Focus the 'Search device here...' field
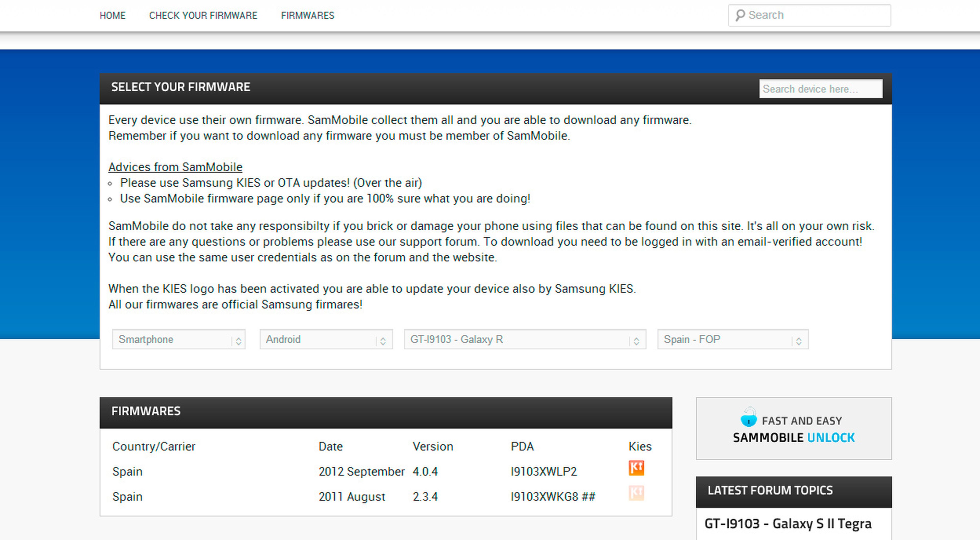Image resolution: width=980 pixels, height=540 pixels. point(820,89)
